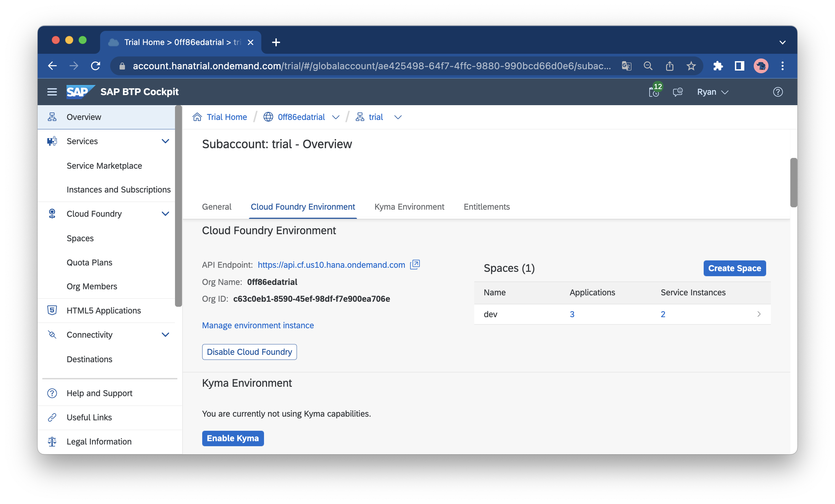Click the feedback speech bubble icon

click(677, 92)
